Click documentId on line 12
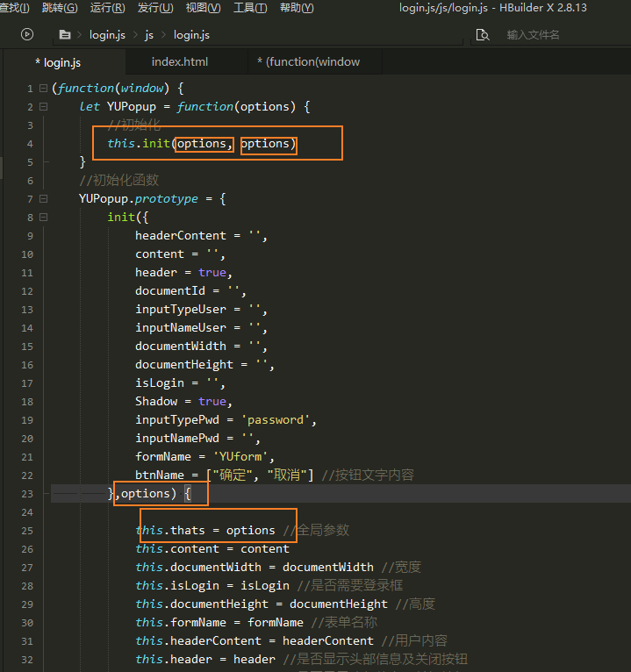The width and height of the screenshot is (631, 672). pyautogui.click(x=170, y=291)
